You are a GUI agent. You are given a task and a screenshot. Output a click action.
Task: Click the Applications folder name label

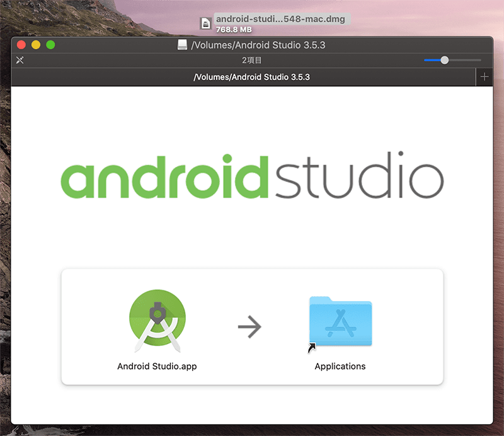340,366
